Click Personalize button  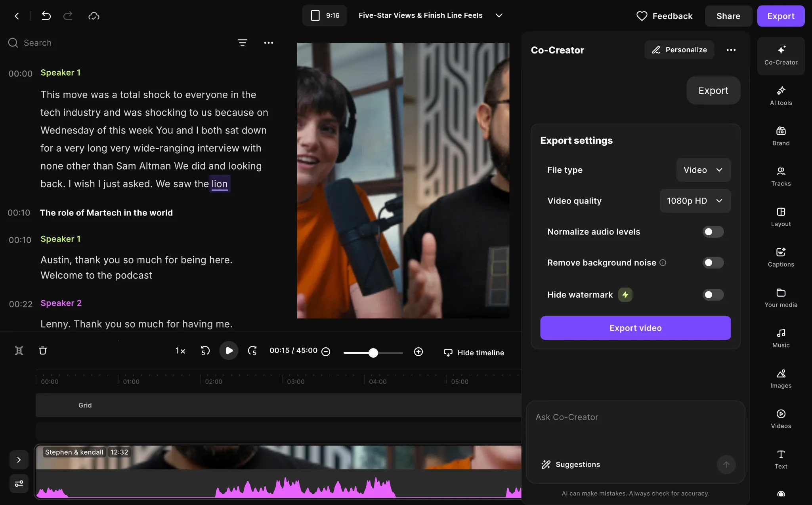coord(679,50)
